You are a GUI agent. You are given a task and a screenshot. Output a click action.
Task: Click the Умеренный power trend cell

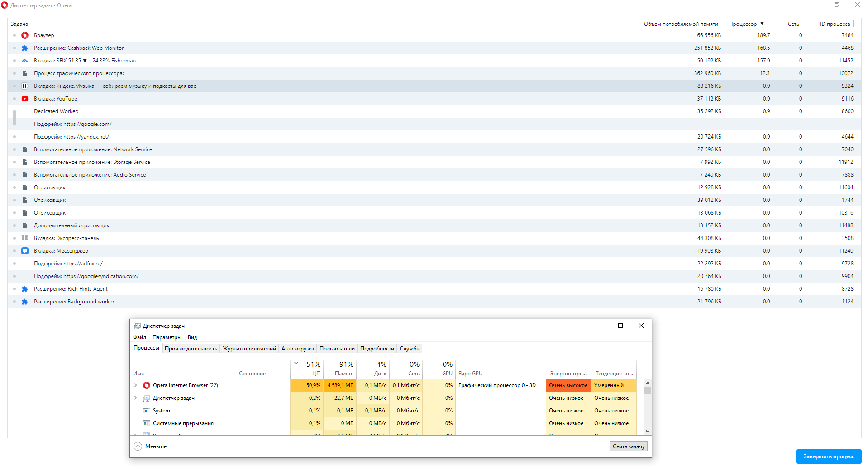(614, 385)
